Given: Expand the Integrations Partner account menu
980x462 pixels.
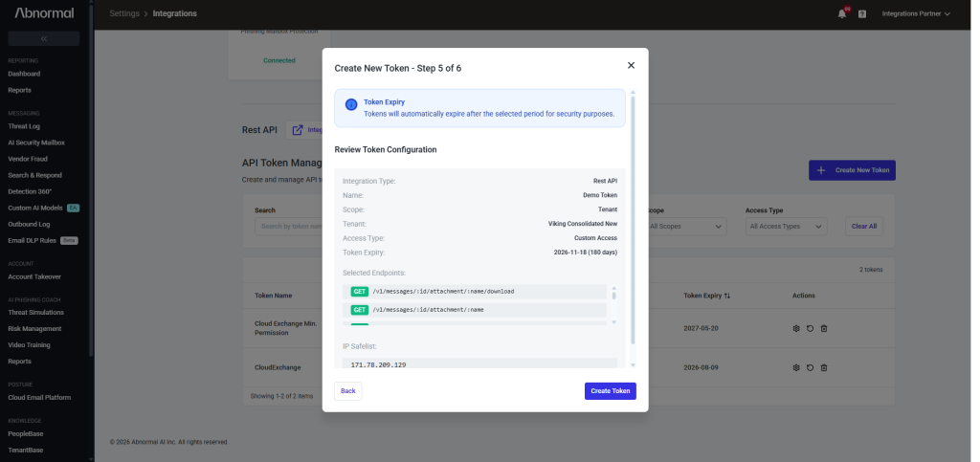Looking at the screenshot, I should pyautogui.click(x=916, y=13).
